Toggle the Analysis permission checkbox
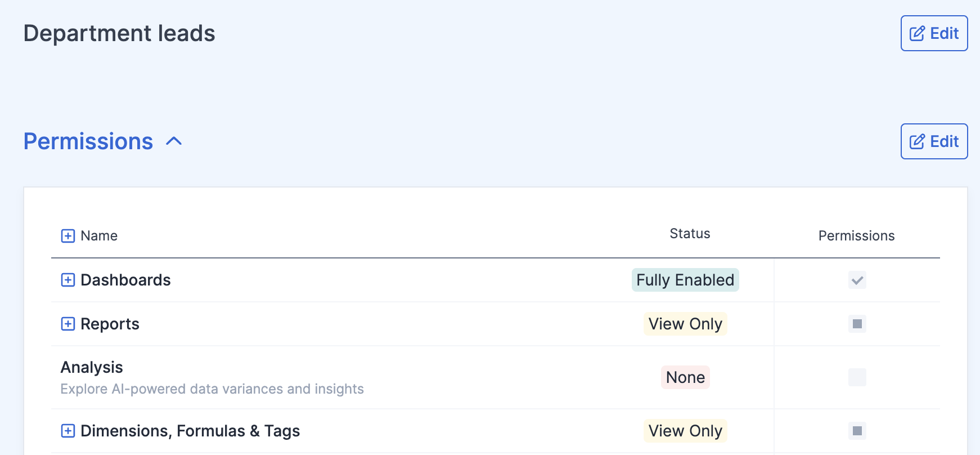 pyautogui.click(x=857, y=377)
